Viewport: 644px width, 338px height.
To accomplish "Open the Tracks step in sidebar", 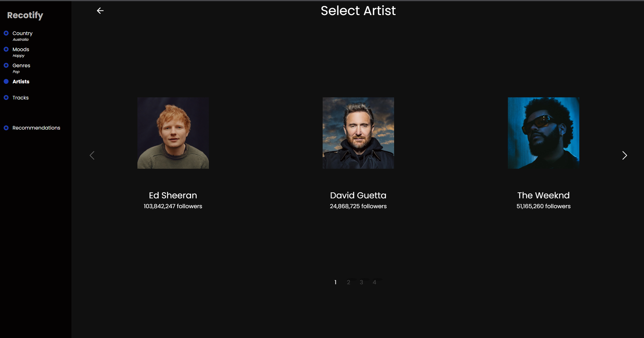I will 21,98.
